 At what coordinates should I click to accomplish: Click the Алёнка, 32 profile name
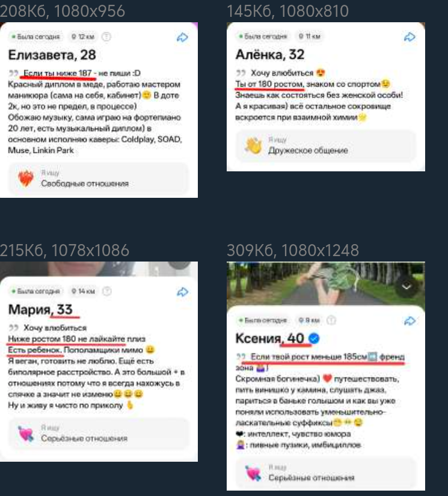click(x=270, y=55)
